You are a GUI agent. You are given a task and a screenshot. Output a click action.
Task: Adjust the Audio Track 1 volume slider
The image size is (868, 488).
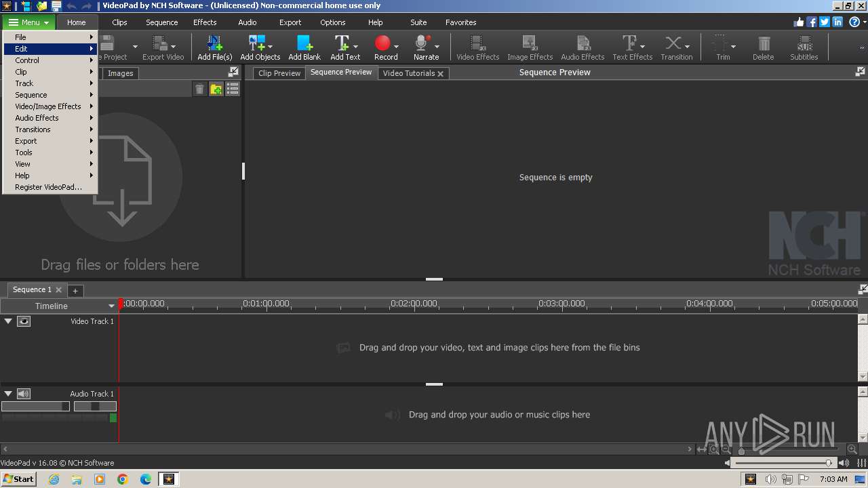click(35, 406)
